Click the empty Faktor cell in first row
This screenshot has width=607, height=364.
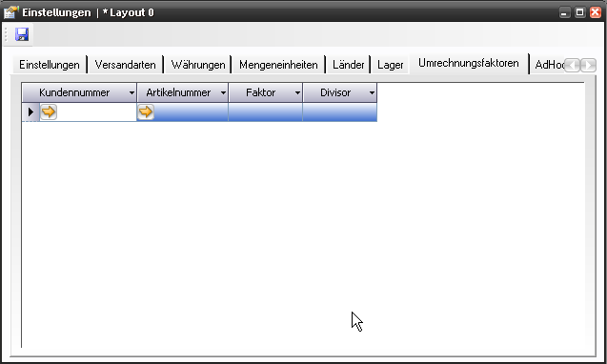(x=266, y=111)
